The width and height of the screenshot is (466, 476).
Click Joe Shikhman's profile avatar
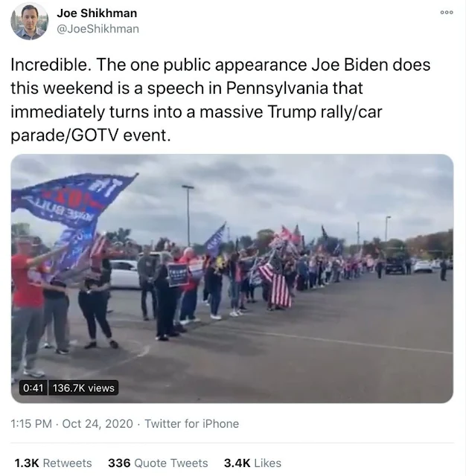(x=30, y=21)
